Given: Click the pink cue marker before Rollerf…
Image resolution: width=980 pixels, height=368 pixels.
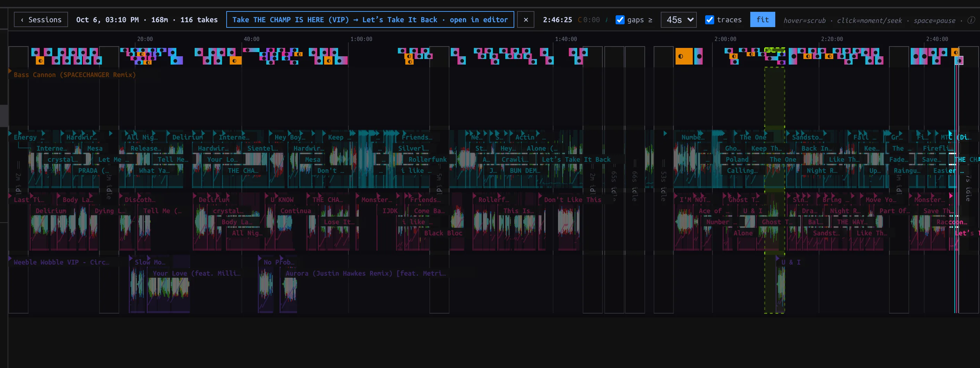Looking at the screenshot, I should click(474, 196).
